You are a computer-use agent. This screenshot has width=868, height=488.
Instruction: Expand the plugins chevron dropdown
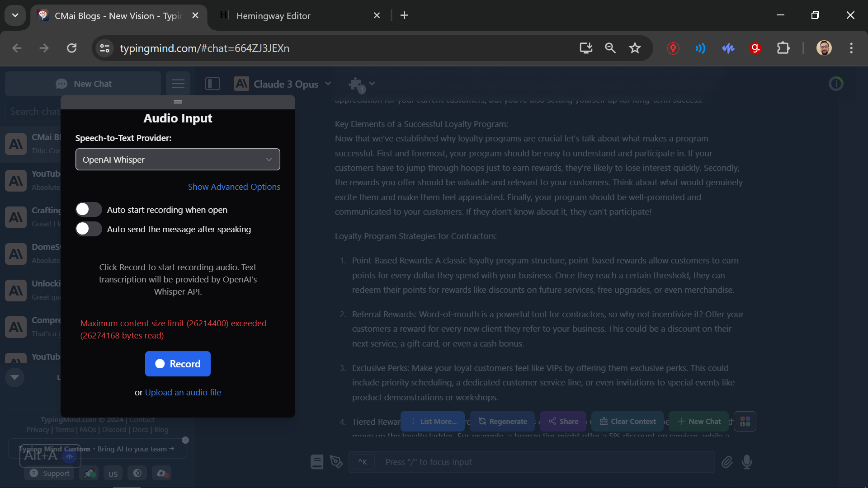pyautogui.click(x=372, y=84)
